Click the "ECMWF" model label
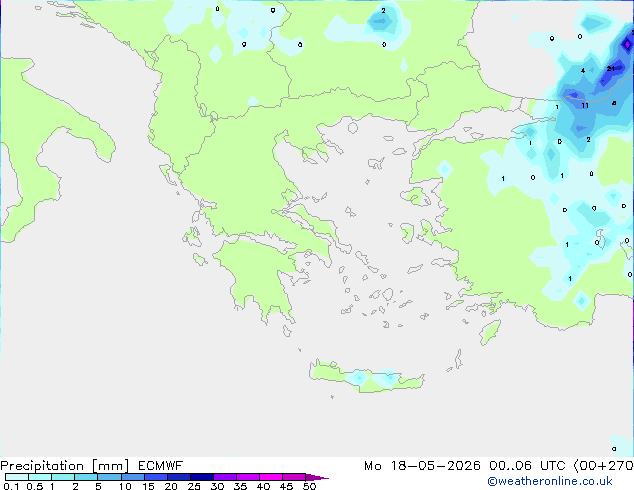The width and height of the screenshot is (634, 490). [x=161, y=466]
